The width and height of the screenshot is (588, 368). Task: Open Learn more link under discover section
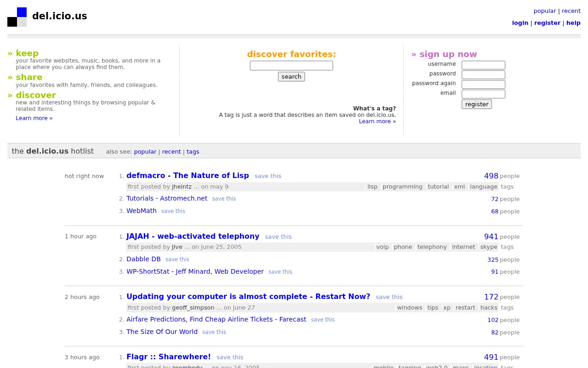click(34, 118)
